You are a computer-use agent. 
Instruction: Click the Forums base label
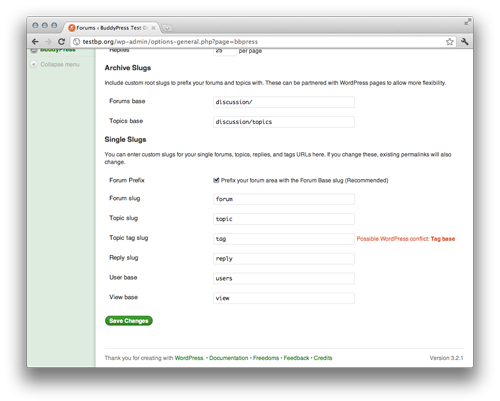point(127,101)
